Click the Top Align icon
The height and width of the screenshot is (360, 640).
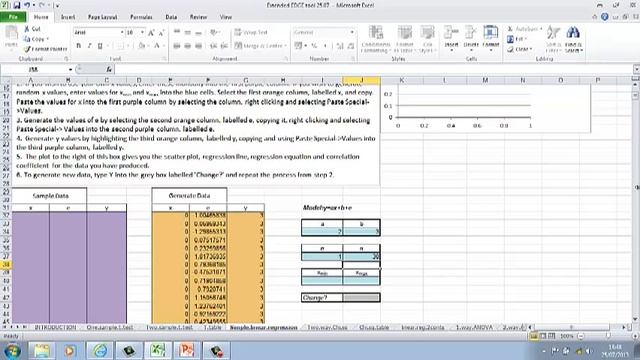point(177,32)
